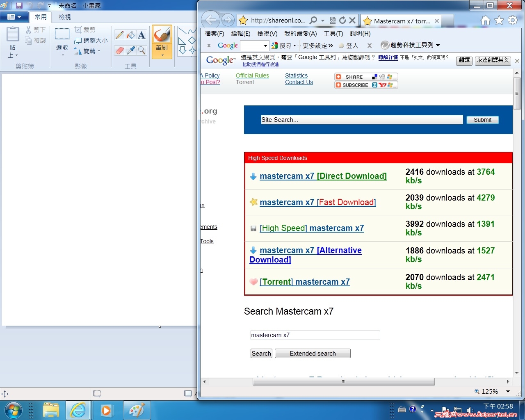
Task: Open the Tools (工具) menu in IE
Action: click(333, 34)
